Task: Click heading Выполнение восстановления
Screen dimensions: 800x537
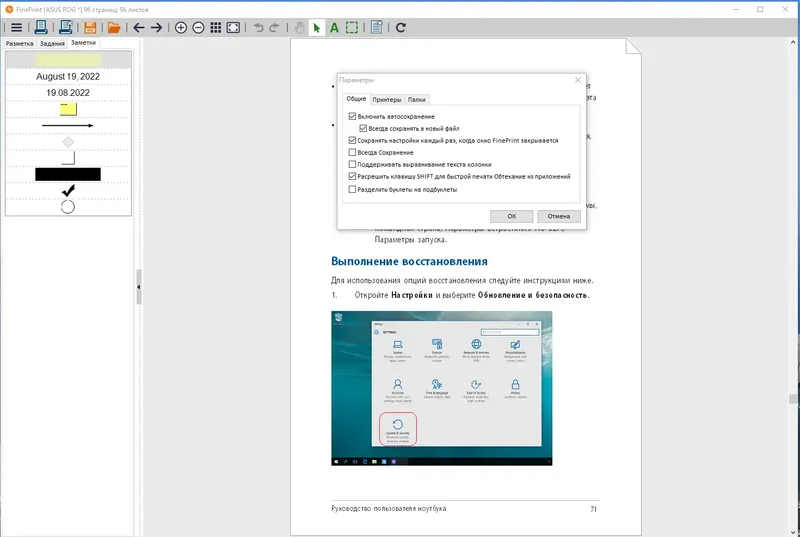Action: [x=409, y=262]
